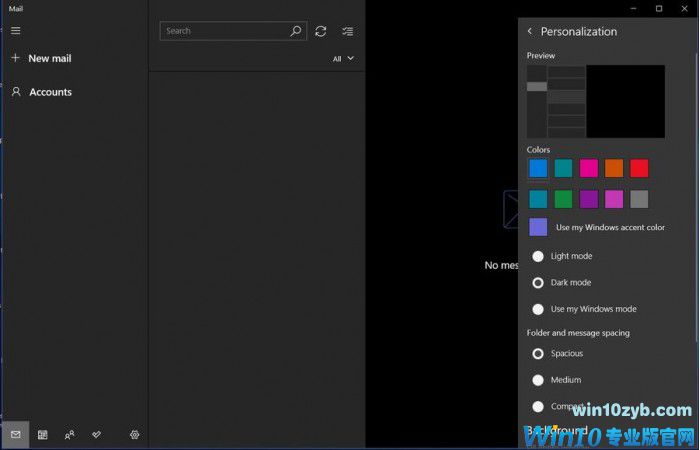Click the Colors heading text
Viewport: 700px width, 450px height.
click(538, 150)
